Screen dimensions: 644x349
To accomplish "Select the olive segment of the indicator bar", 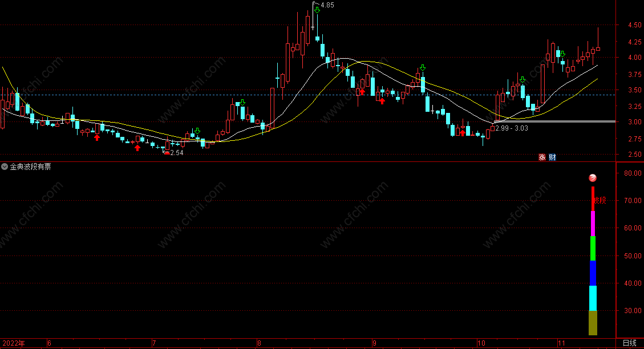I will (x=593, y=323).
